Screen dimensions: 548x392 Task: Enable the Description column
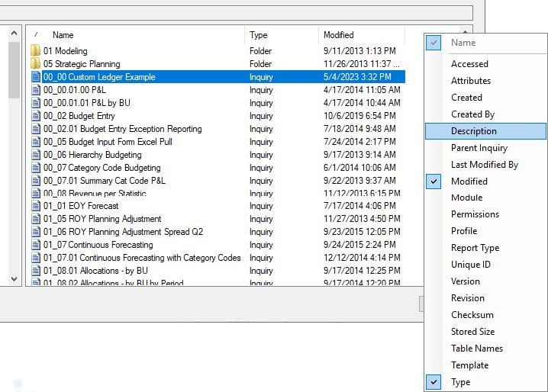[x=473, y=131]
